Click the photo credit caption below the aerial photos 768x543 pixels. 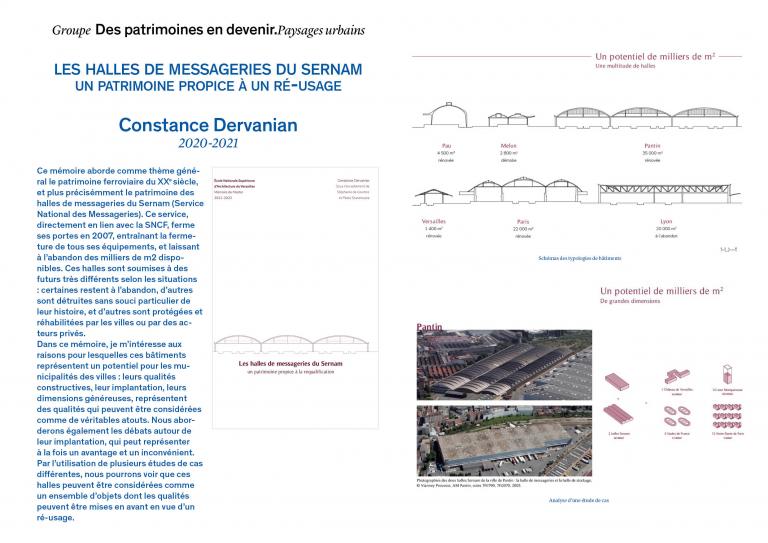click(504, 483)
